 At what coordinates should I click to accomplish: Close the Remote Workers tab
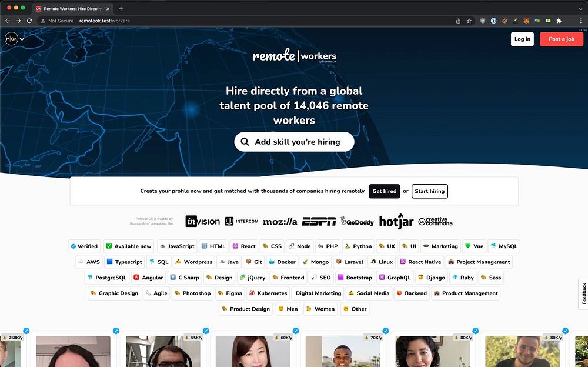tap(108, 9)
